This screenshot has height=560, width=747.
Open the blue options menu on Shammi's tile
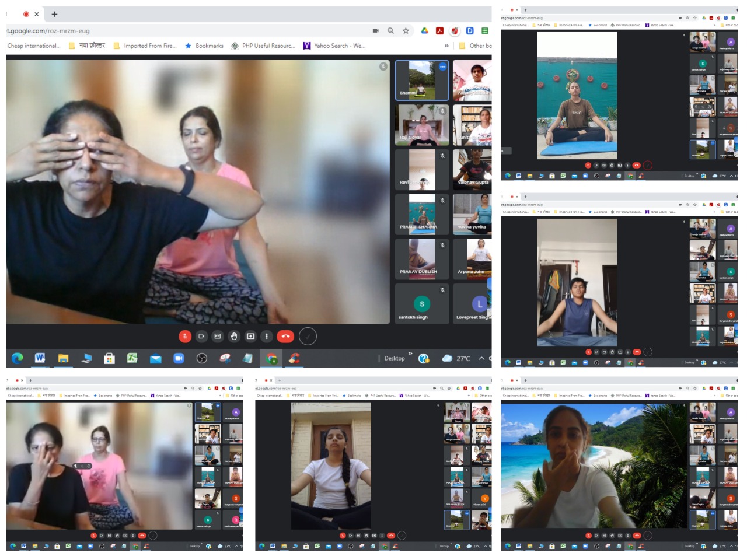pyautogui.click(x=442, y=67)
